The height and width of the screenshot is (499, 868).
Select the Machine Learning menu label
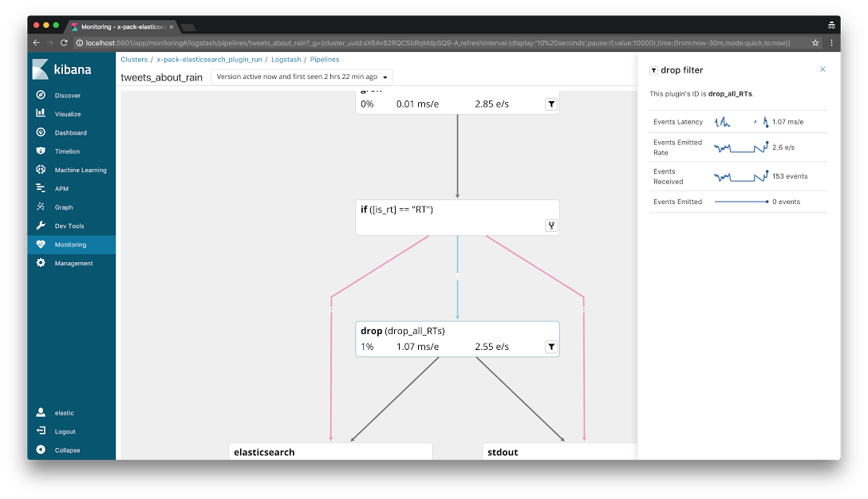[81, 171]
